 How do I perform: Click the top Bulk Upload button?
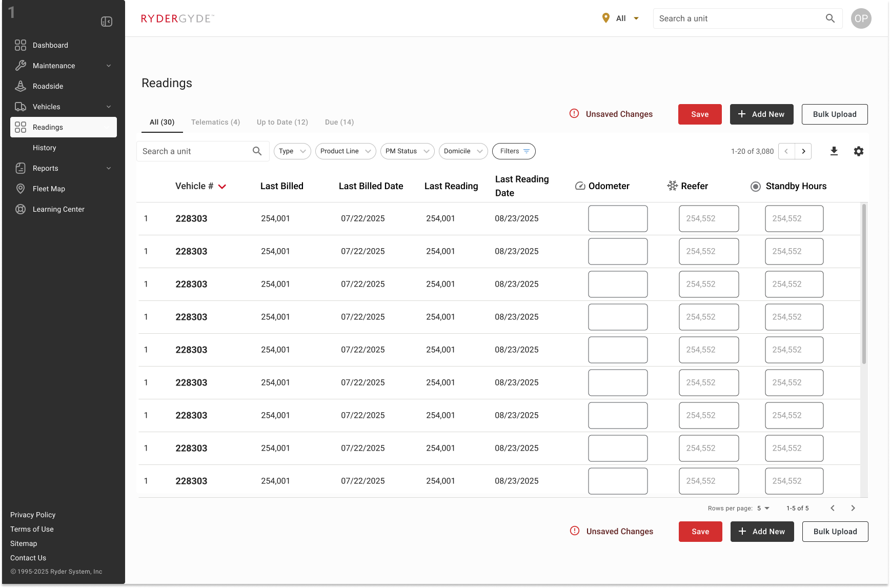click(x=835, y=114)
